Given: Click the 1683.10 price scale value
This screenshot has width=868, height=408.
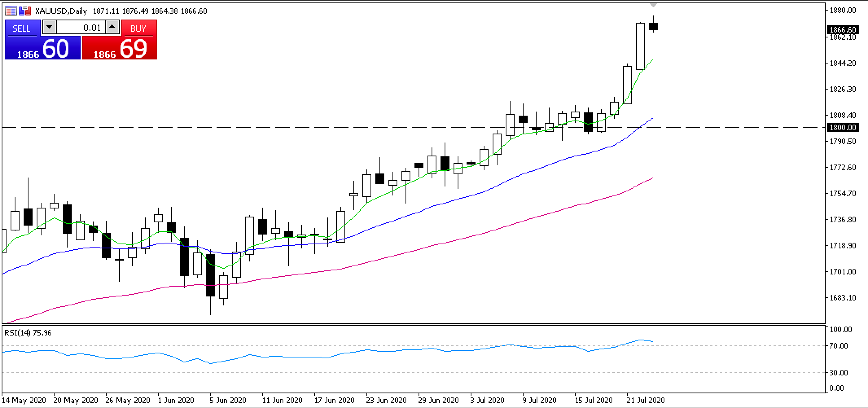Looking at the screenshot, I should click(x=843, y=298).
